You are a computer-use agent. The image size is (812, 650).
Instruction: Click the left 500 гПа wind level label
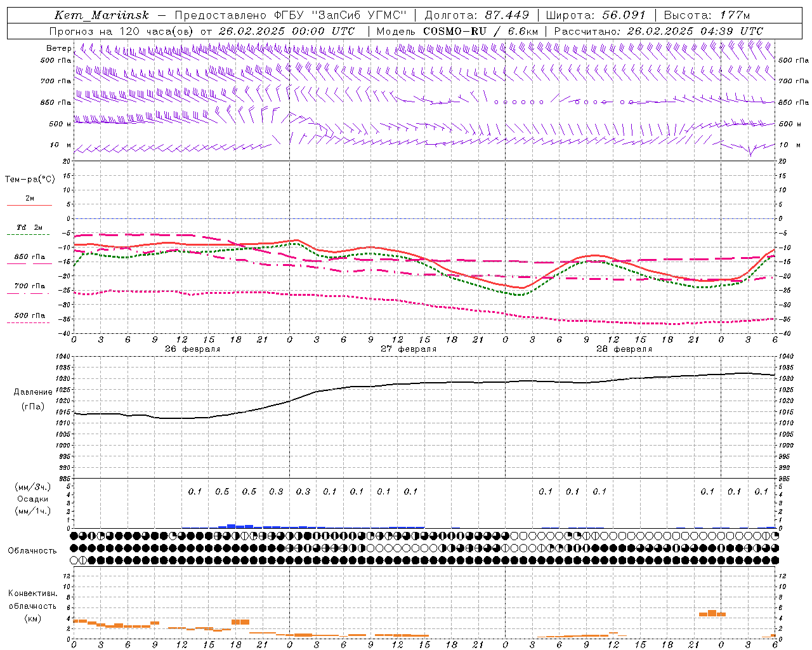coord(56,60)
